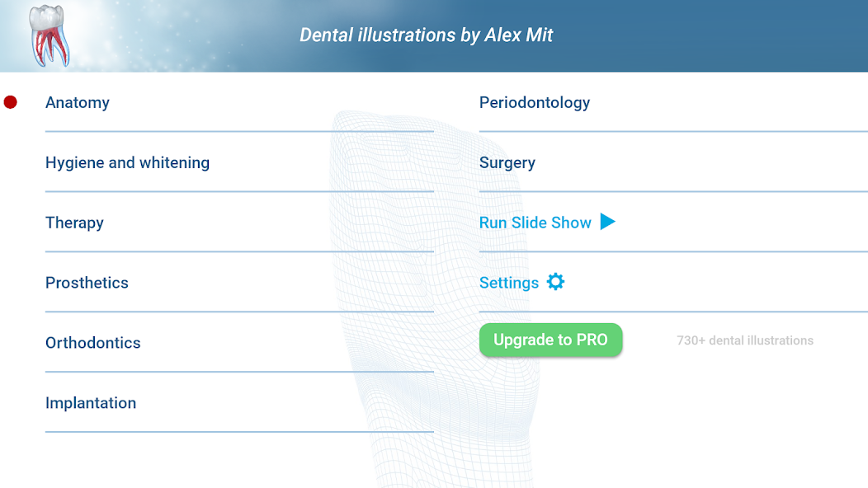Click the play triangle next to Run Slide Show
Viewport: 868px width, 488px height.
608,222
